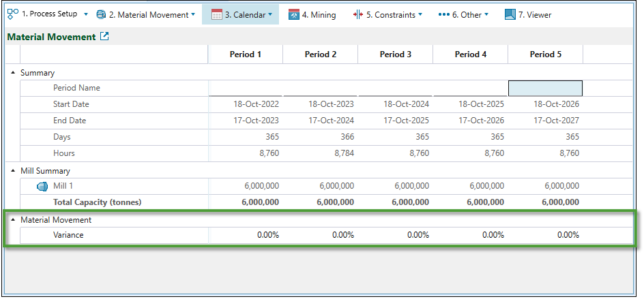Click the Mill 1 icon

point(42,186)
